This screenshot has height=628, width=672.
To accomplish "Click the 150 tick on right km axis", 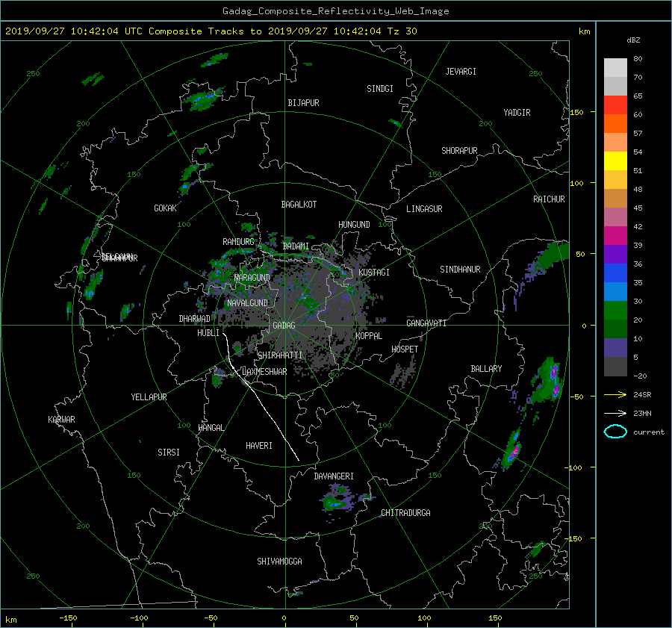I will coord(577,112).
